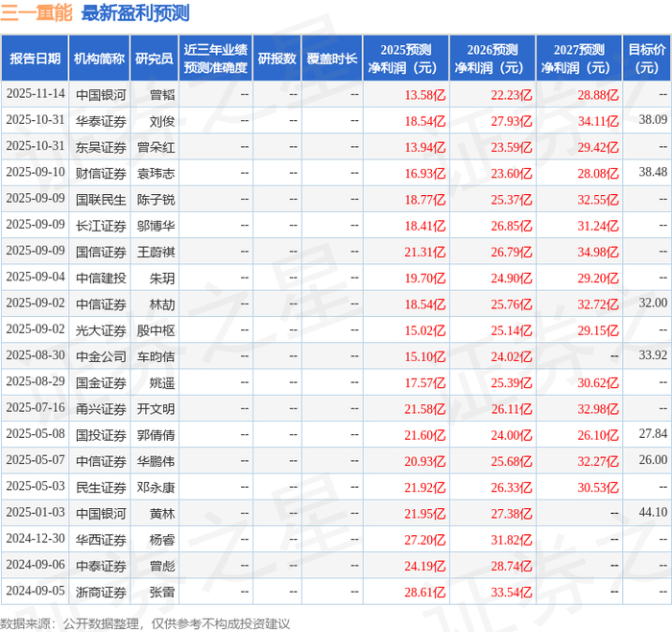Select researcher 邬博华 cell
Viewport: 672px width, 632px height.
click(x=156, y=226)
